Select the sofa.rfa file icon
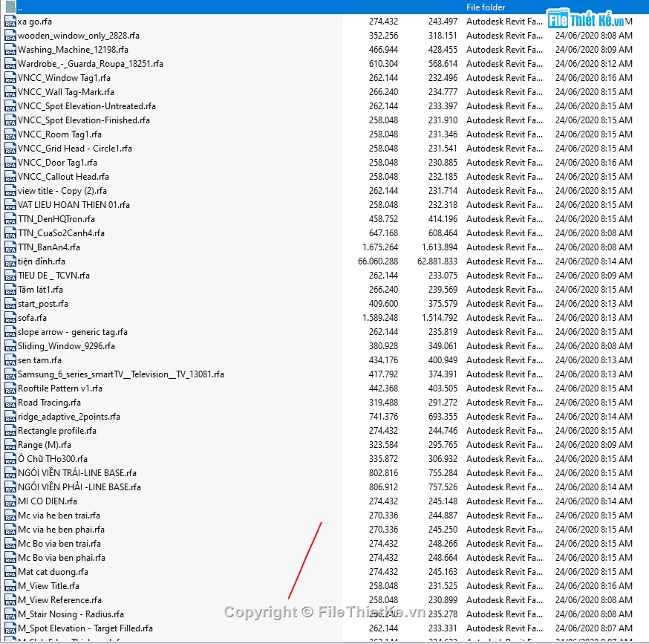 (10, 318)
